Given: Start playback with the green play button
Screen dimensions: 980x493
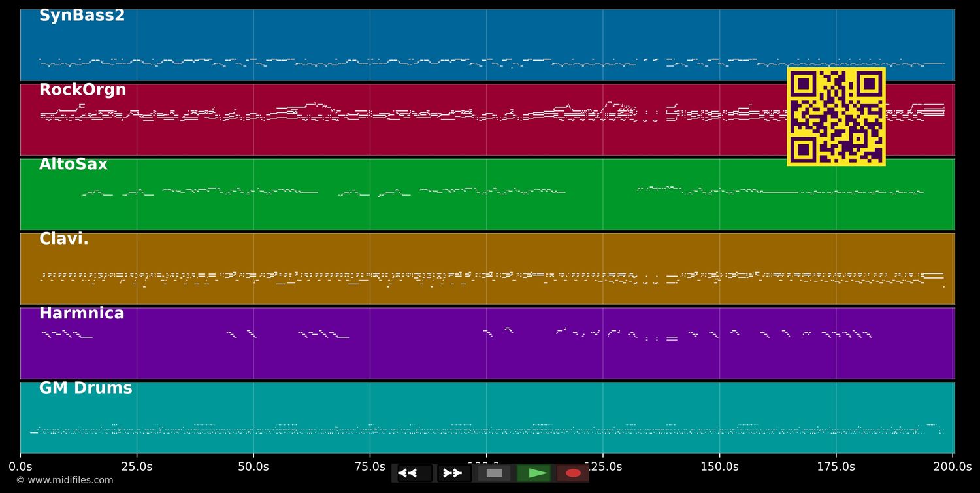Looking at the screenshot, I should click(534, 473).
